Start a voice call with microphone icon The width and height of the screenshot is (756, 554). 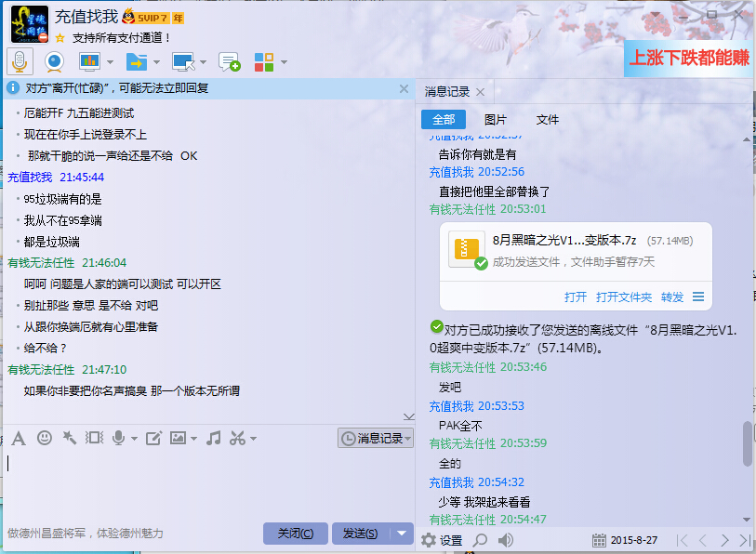click(19, 61)
